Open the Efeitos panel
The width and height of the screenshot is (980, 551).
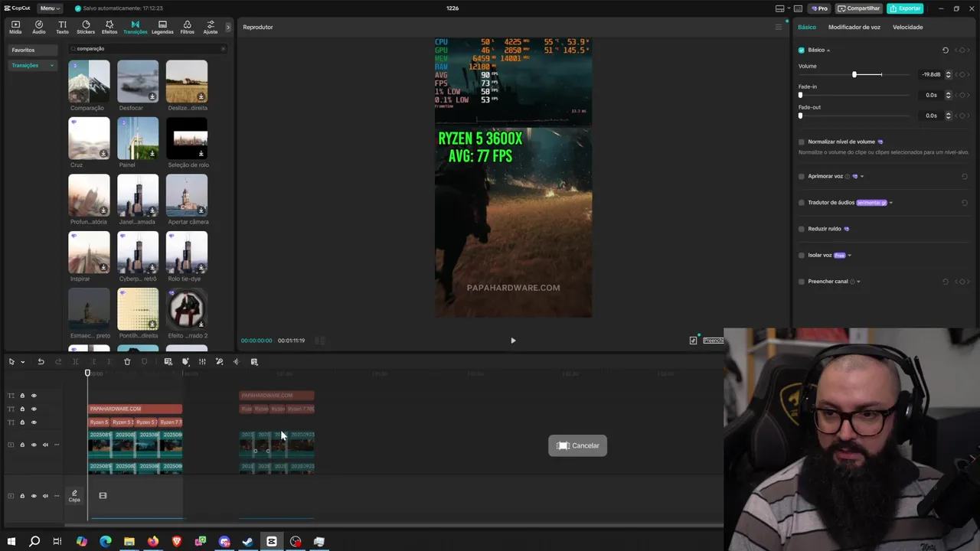coord(109,28)
